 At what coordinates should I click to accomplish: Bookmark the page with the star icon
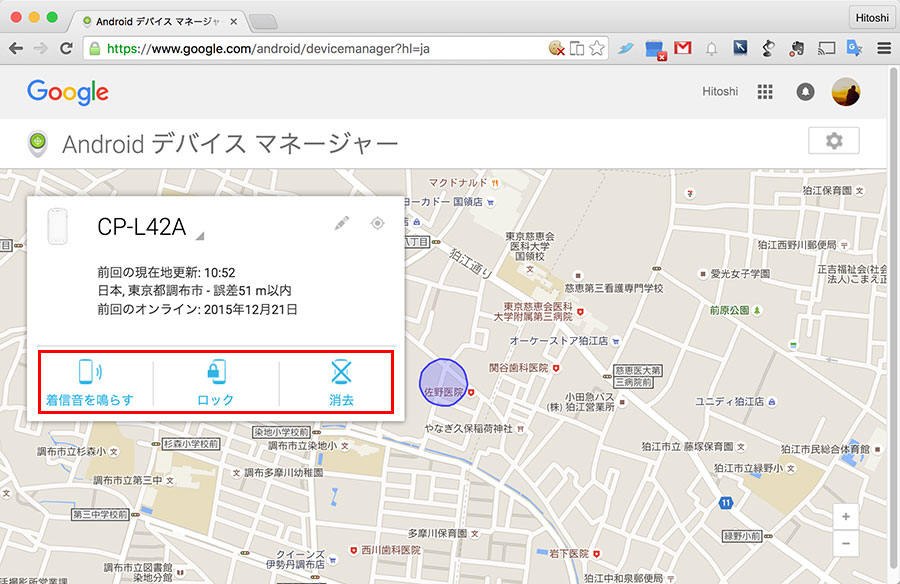pos(597,48)
